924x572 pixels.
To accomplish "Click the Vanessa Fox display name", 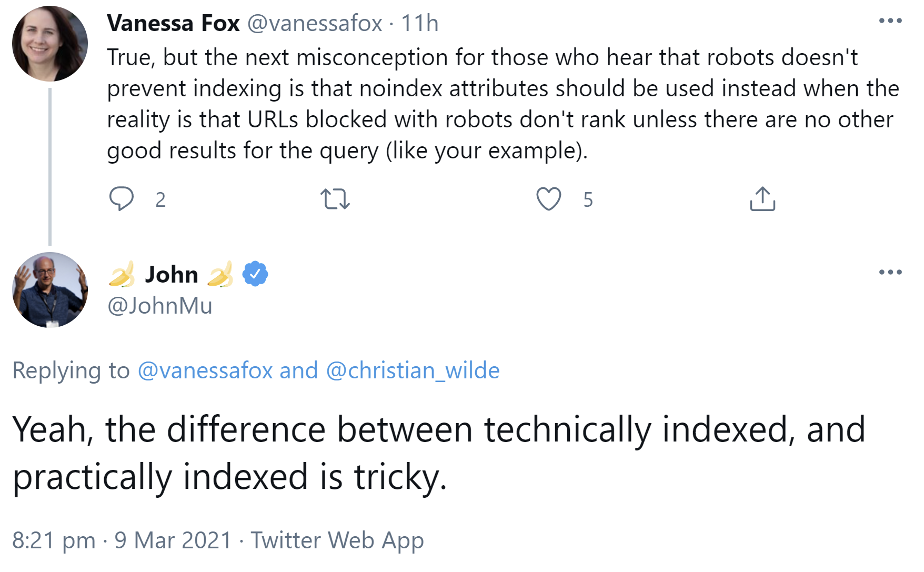I will [x=173, y=24].
